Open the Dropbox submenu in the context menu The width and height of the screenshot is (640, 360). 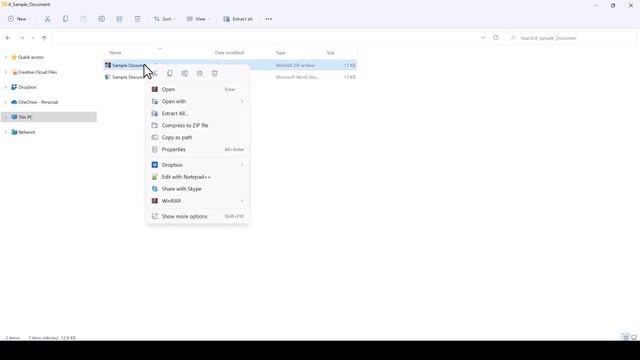(x=198, y=165)
